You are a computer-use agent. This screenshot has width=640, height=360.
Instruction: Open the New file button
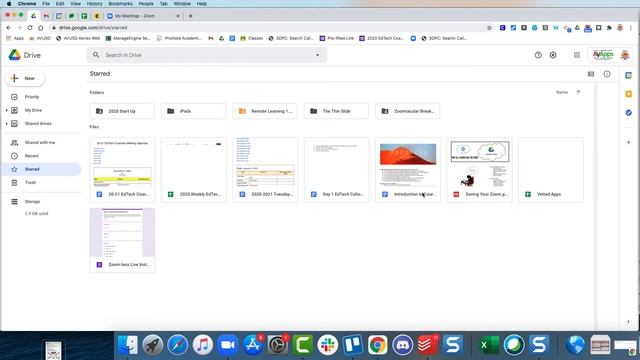click(x=25, y=78)
